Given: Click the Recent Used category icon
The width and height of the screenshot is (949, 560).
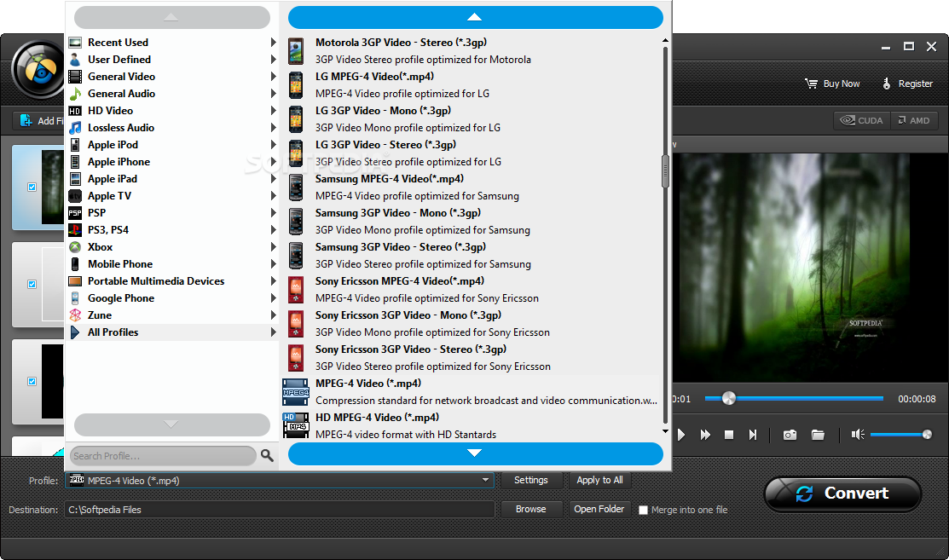Looking at the screenshot, I should click(75, 43).
